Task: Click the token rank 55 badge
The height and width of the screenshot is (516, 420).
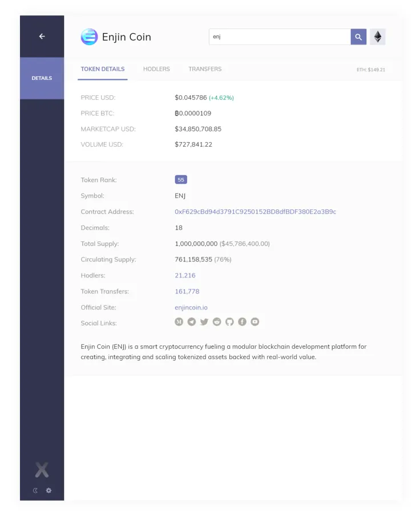Action: (181, 180)
